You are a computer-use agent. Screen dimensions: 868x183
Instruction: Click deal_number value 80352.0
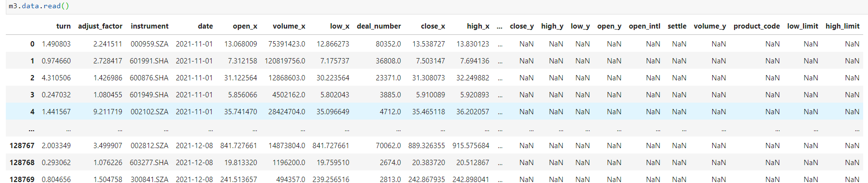coord(388,44)
